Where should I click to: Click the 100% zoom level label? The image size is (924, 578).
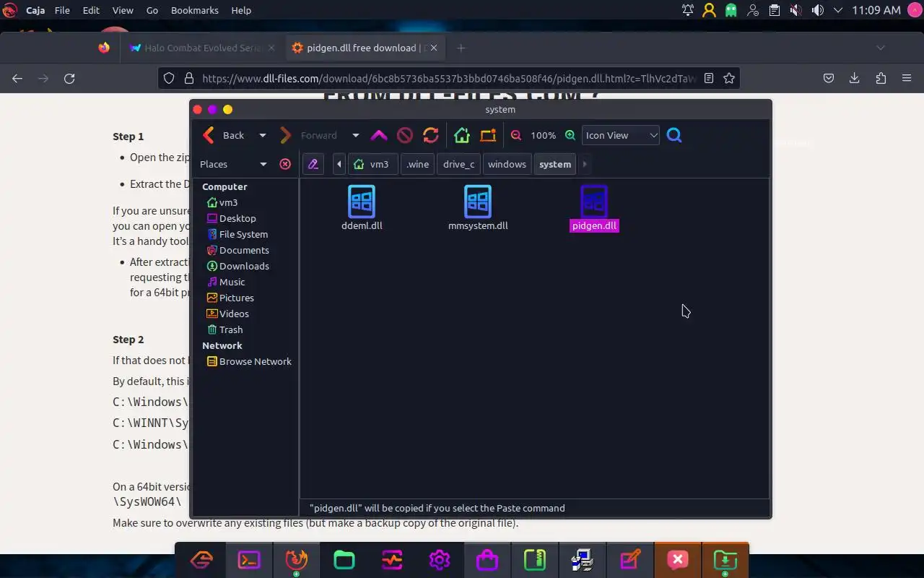click(x=543, y=135)
